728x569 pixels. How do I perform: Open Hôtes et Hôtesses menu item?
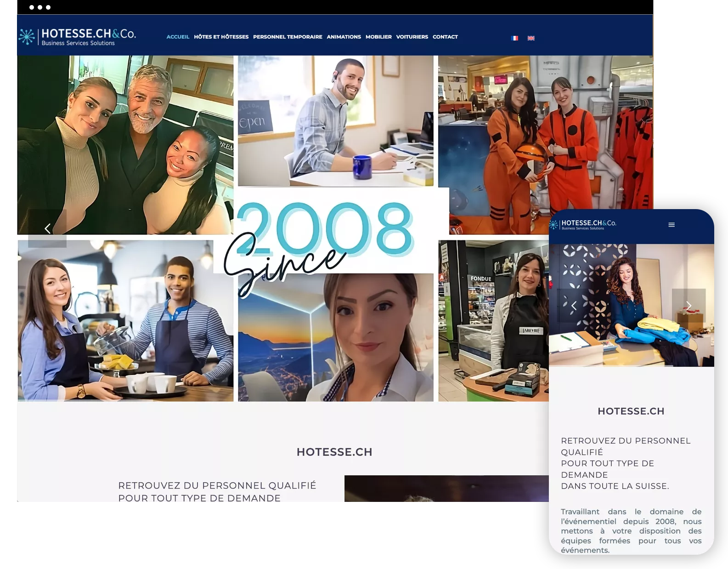(221, 37)
